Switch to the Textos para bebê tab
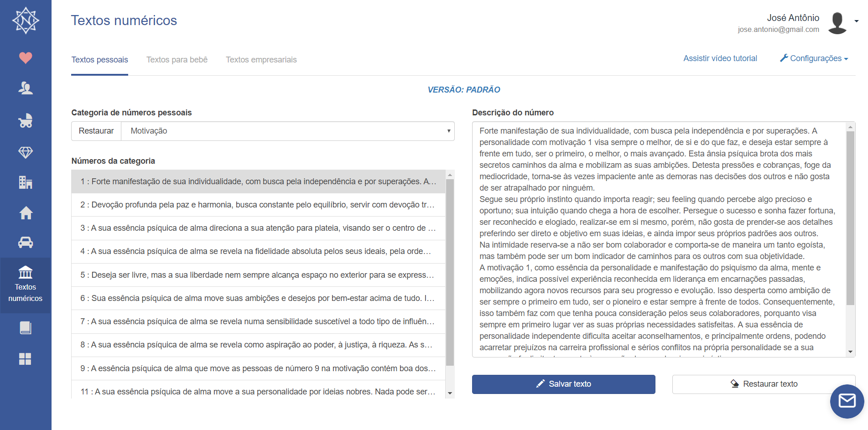 tap(177, 60)
